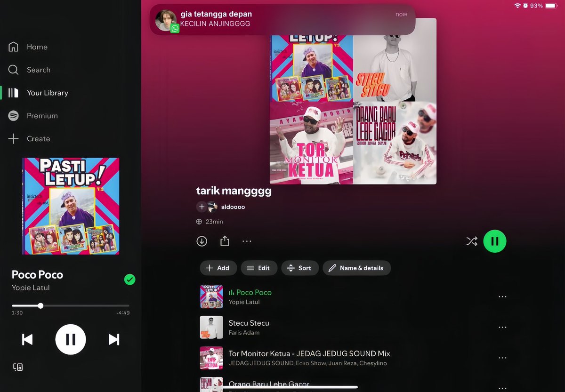Click the Search magnifier icon
The width and height of the screenshot is (565, 392).
pos(14,70)
